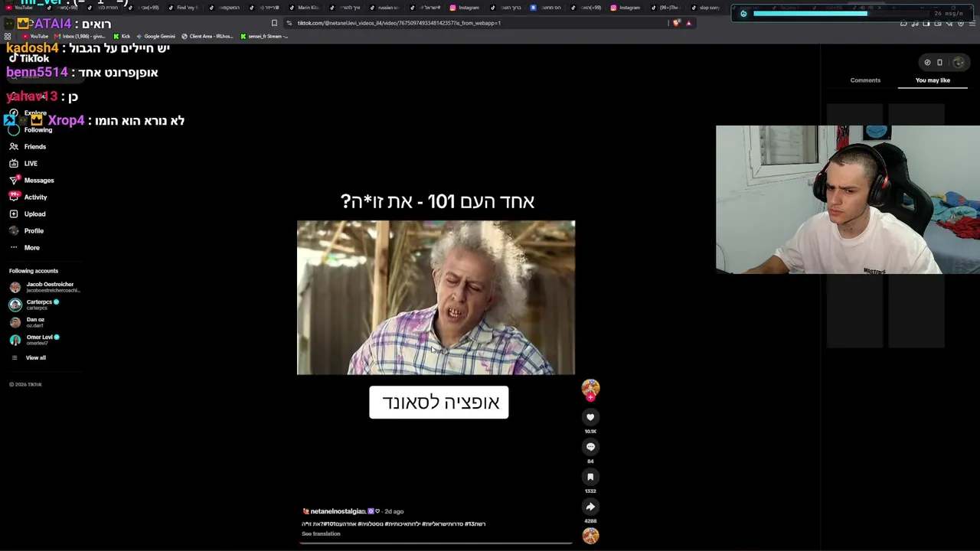The height and width of the screenshot is (551, 980).
Task: Save the video with the bookmark icon
Action: pyautogui.click(x=590, y=477)
